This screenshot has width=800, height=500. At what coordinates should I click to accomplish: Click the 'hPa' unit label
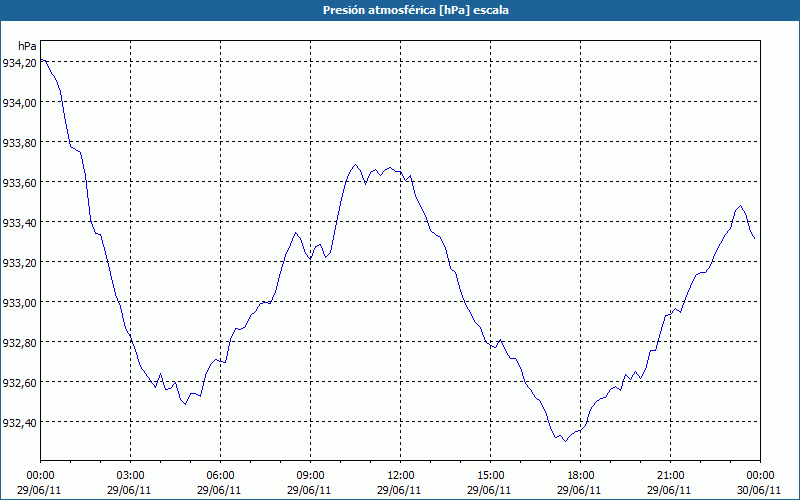pos(27,46)
